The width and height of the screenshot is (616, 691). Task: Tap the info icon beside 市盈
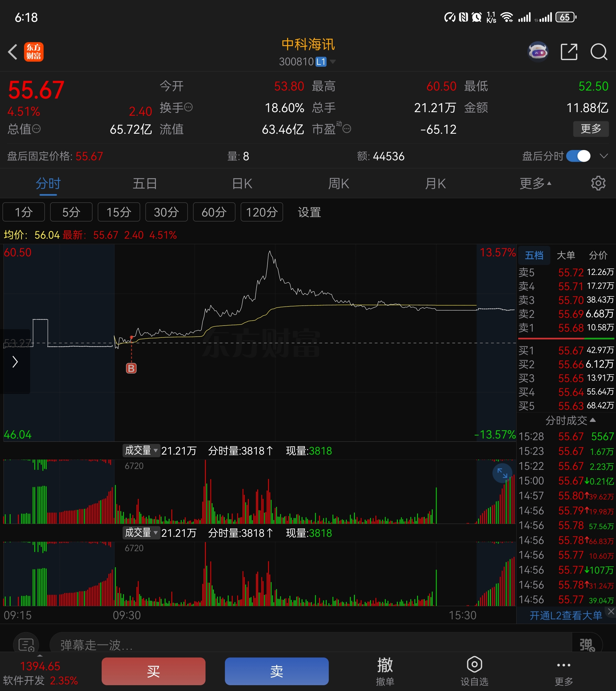(x=347, y=129)
